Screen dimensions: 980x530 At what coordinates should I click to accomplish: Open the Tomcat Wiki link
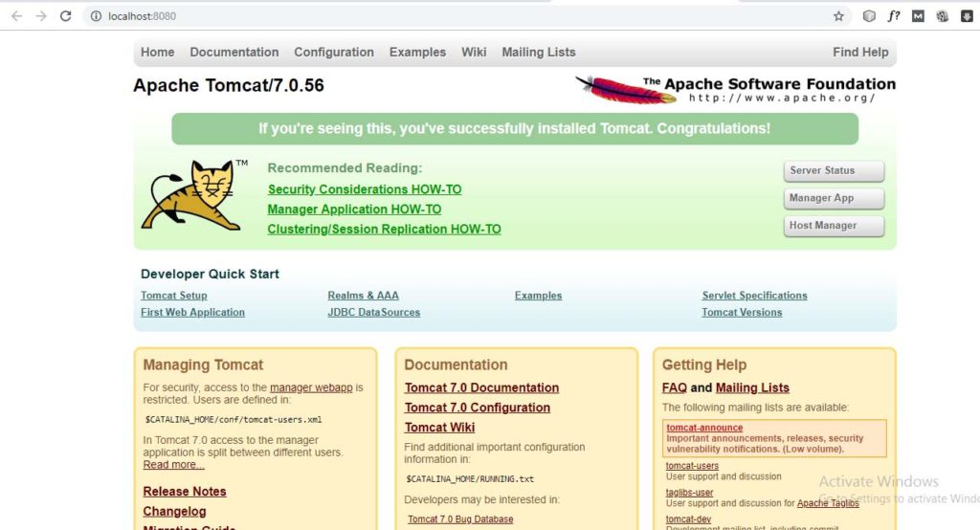pyautogui.click(x=439, y=429)
